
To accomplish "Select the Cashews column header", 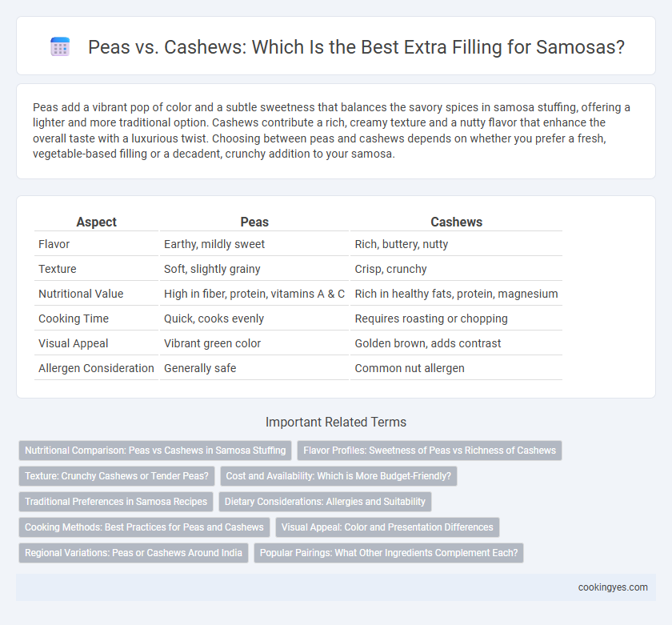I will [457, 222].
